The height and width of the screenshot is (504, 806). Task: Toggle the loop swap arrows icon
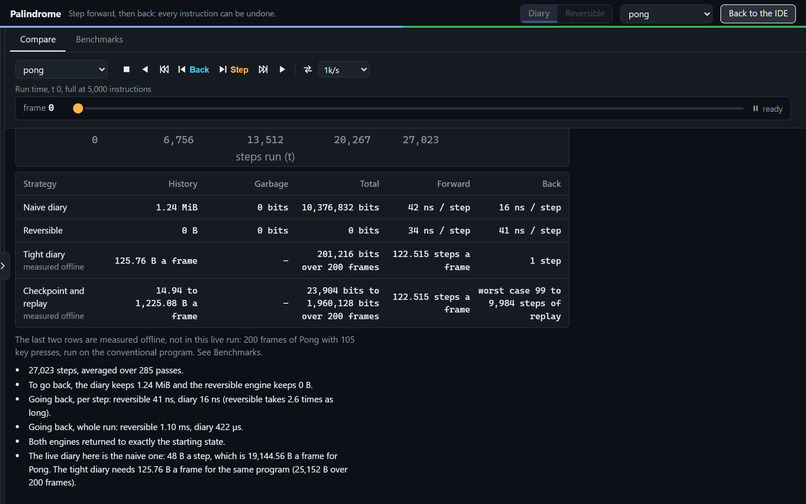point(307,69)
